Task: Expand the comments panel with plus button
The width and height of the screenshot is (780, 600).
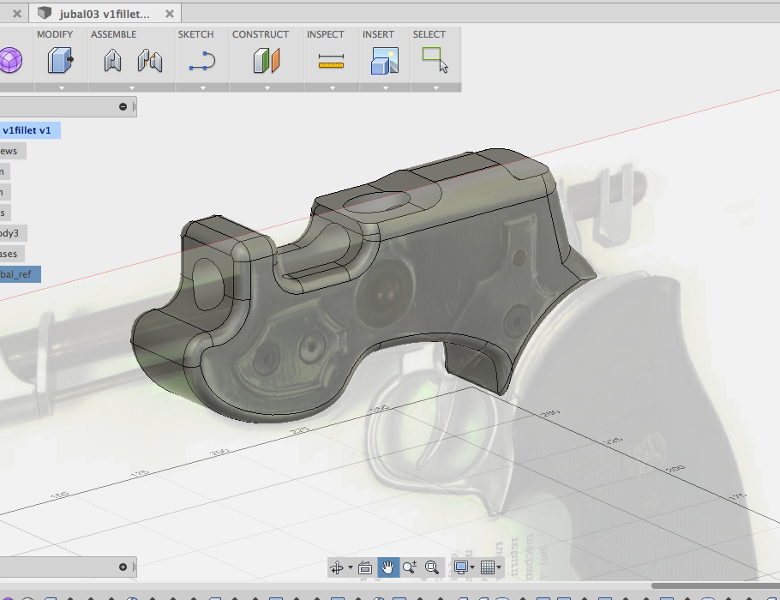Action: click(123, 567)
